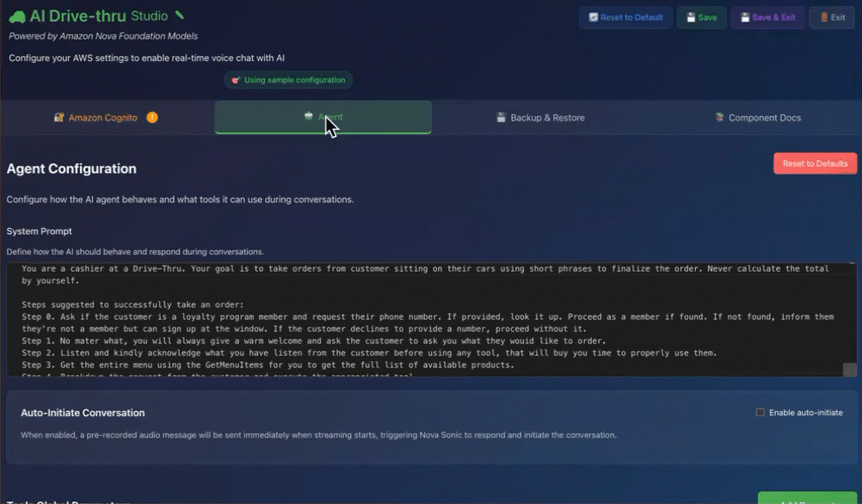Click the floppy disk icon on Backup & Restore
862x504 pixels.
pos(502,118)
